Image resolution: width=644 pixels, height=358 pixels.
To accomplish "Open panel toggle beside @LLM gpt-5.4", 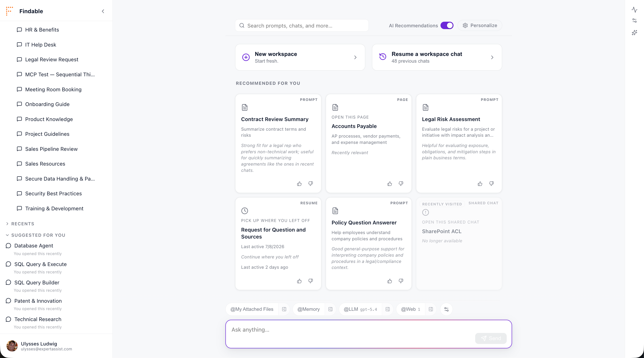I will pos(388,309).
